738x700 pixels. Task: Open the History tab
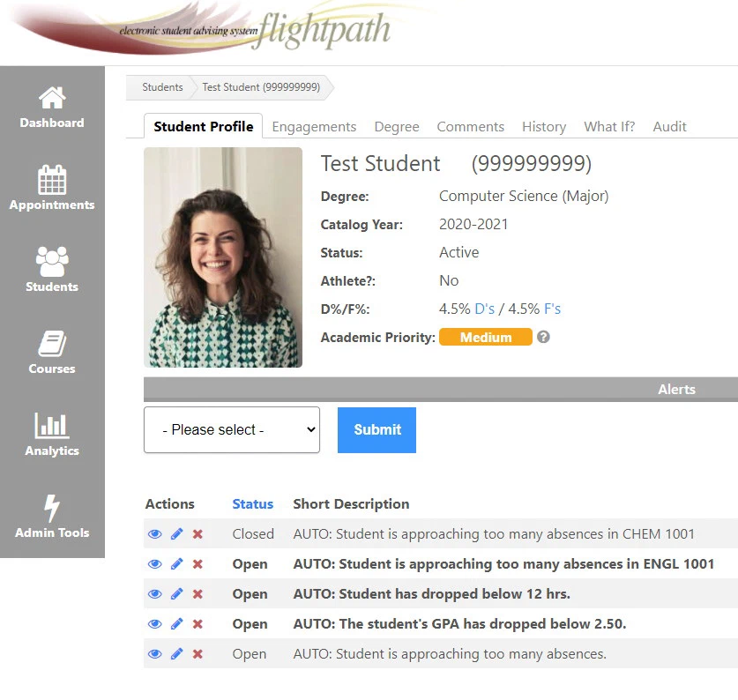pos(544,127)
